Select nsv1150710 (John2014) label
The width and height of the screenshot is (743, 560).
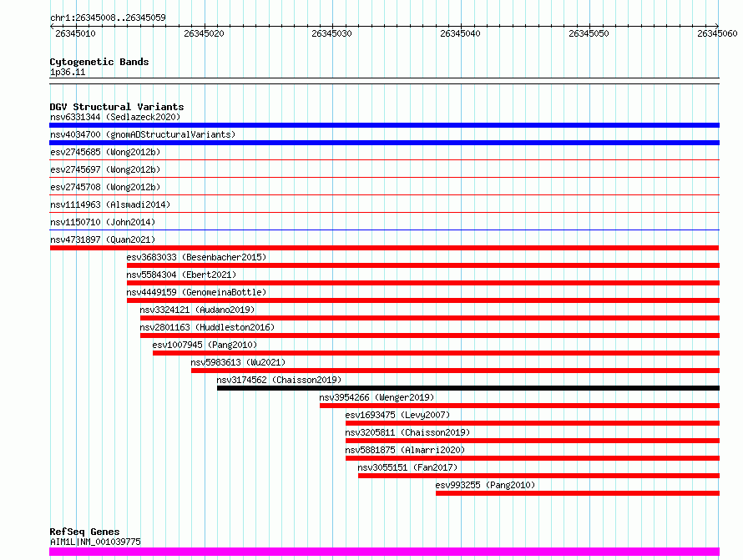(x=103, y=222)
